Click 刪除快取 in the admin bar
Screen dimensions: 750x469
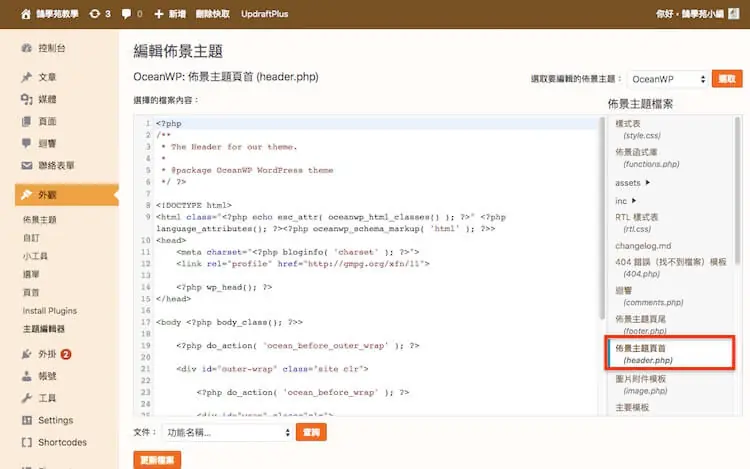click(x=212, y=14)
